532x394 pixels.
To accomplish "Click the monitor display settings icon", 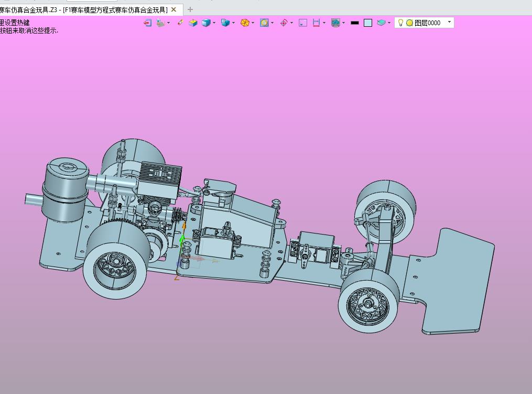I will click(335, 23).
